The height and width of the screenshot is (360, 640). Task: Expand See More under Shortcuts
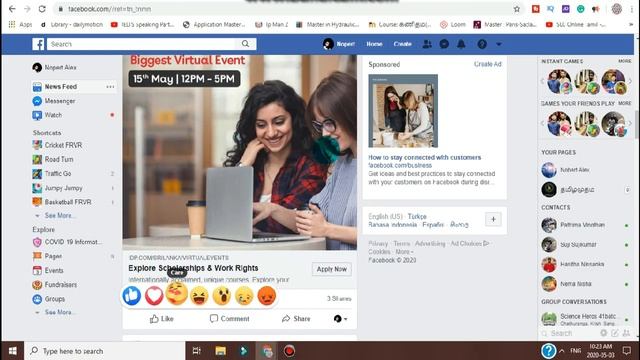(x=60, y=216)
